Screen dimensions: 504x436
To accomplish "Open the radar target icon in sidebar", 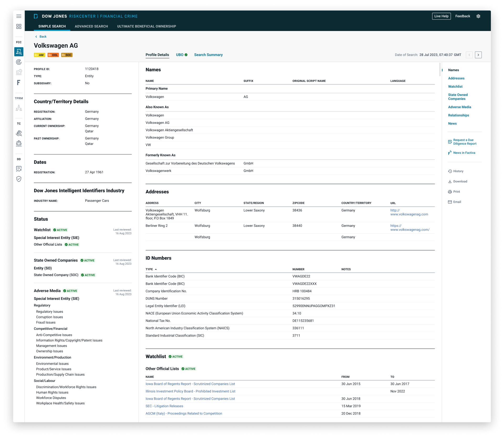I will point(19,62).
